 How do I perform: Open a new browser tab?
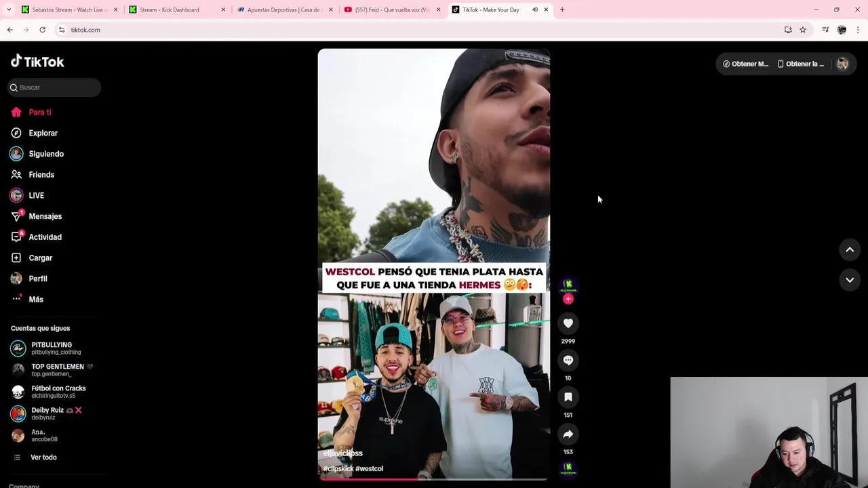[562, 9]
